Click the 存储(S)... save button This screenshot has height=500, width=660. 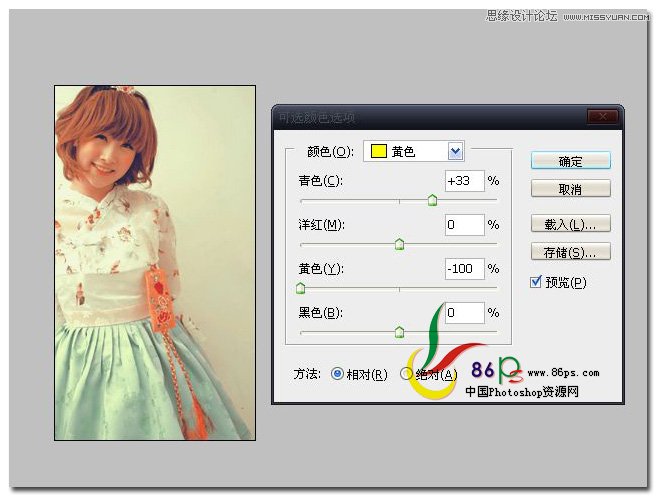[x=571, y=252]
